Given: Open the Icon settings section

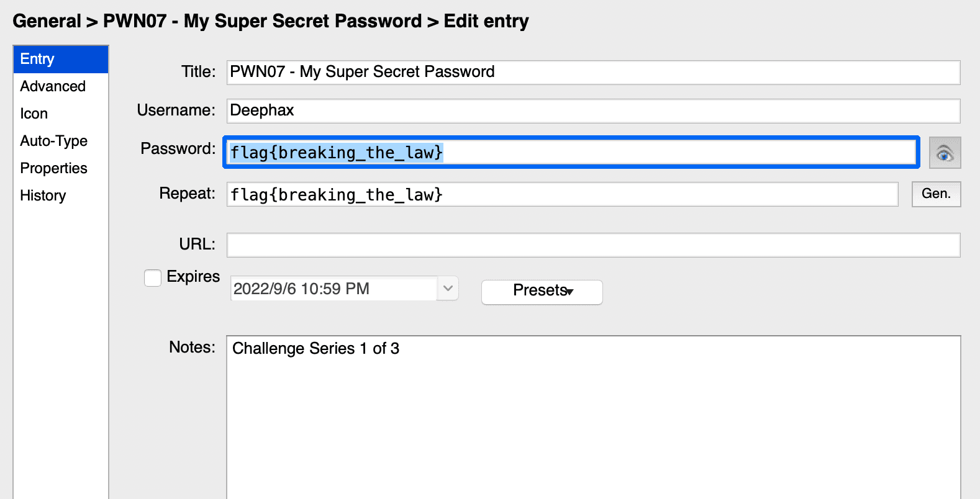Looking at the screenshot, I should coord(34,114).
